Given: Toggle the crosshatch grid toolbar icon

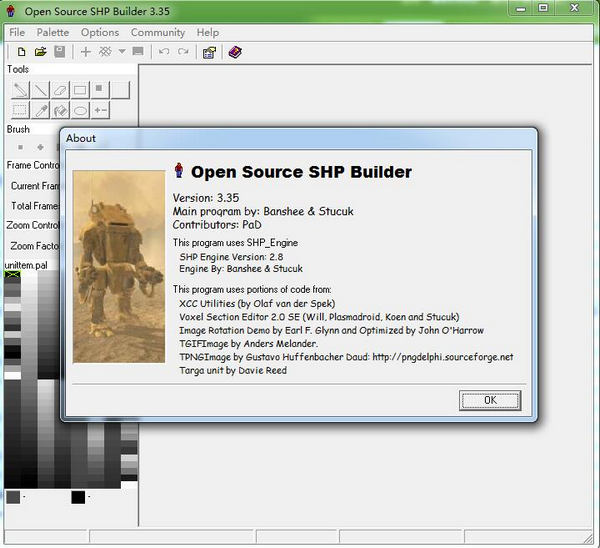Looking at the screenshot, I should tap(105, 52).
